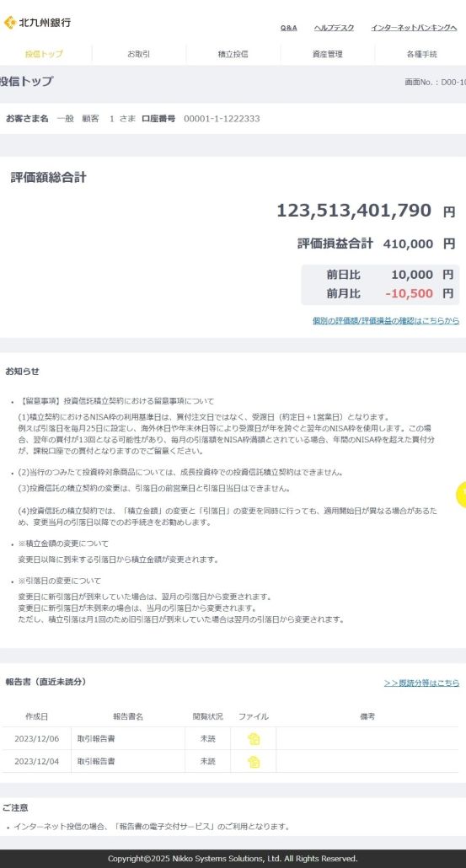
Task: Click the yellow floating button at right edge
Action: (462, 495)
